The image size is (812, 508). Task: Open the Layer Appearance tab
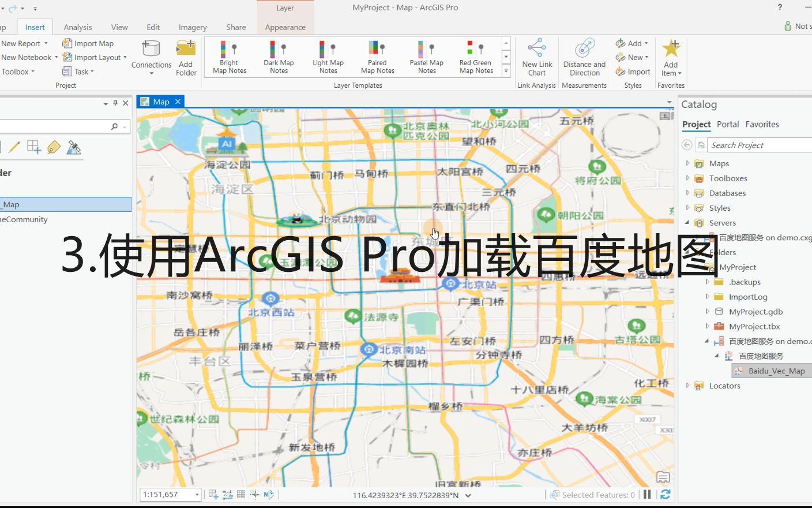pos(285,27)
